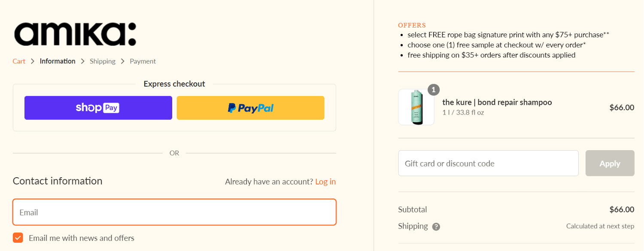Navigate to Cart via the breadcrumb
This screenshot has width=644, height=251.
(x=19, y=61)
